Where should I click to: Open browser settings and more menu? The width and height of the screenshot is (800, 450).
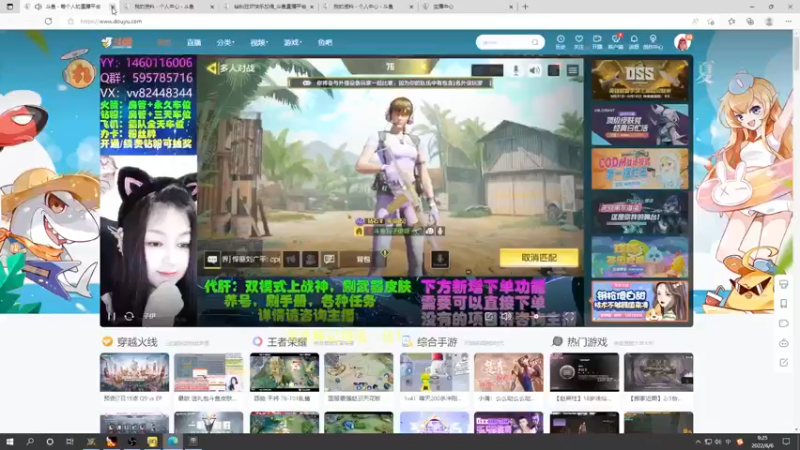click(788, 21)
